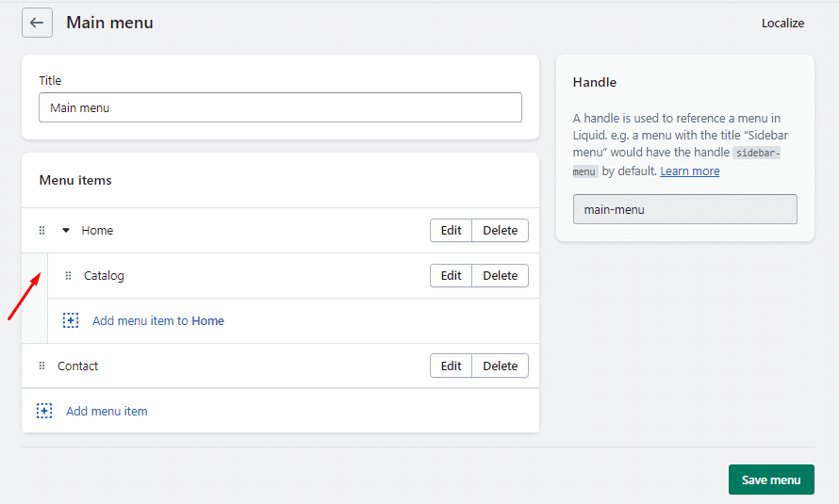Open the Localize option
The width and height of the screenshot is (839, 504).
782,23
